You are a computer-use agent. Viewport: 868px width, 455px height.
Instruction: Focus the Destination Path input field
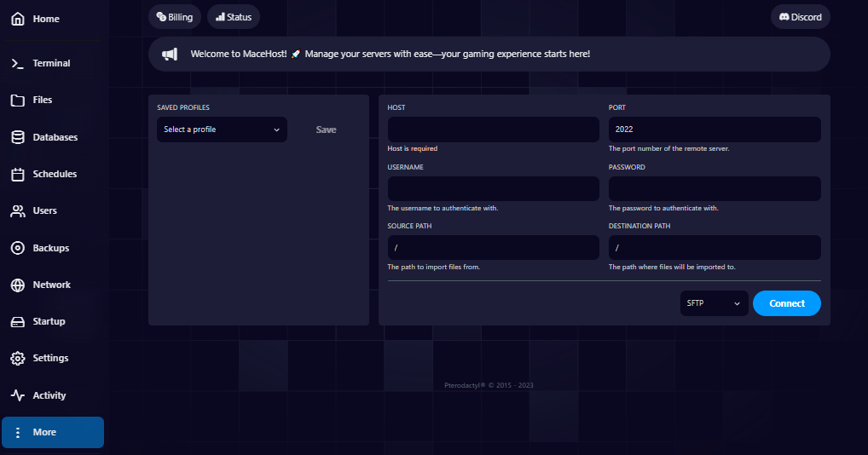pyautogui.click(x=715, y=248)
